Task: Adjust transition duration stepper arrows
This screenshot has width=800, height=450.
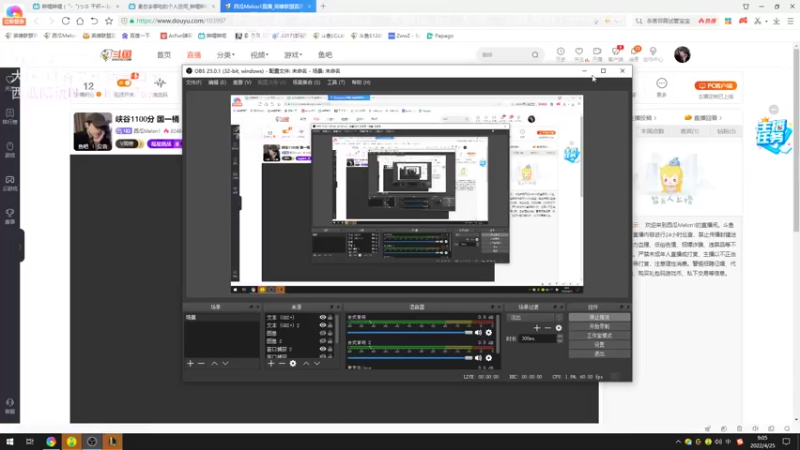Action: [560, 338]
